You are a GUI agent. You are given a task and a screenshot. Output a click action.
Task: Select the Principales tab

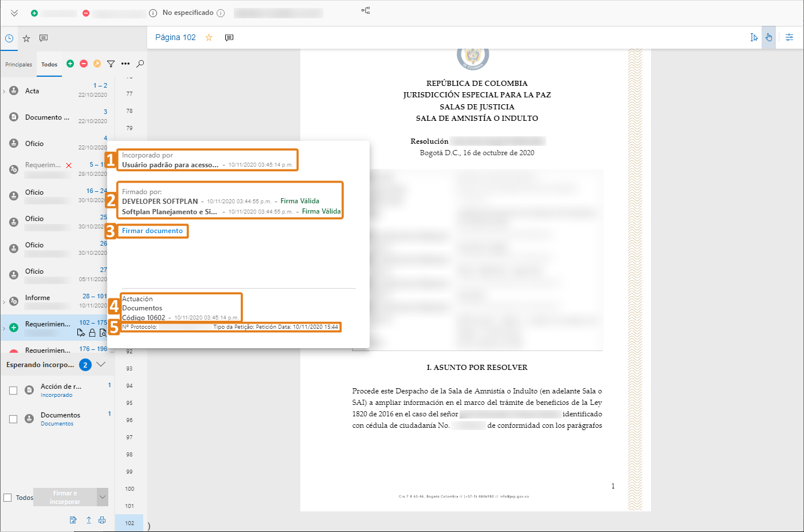click(19, 64)
